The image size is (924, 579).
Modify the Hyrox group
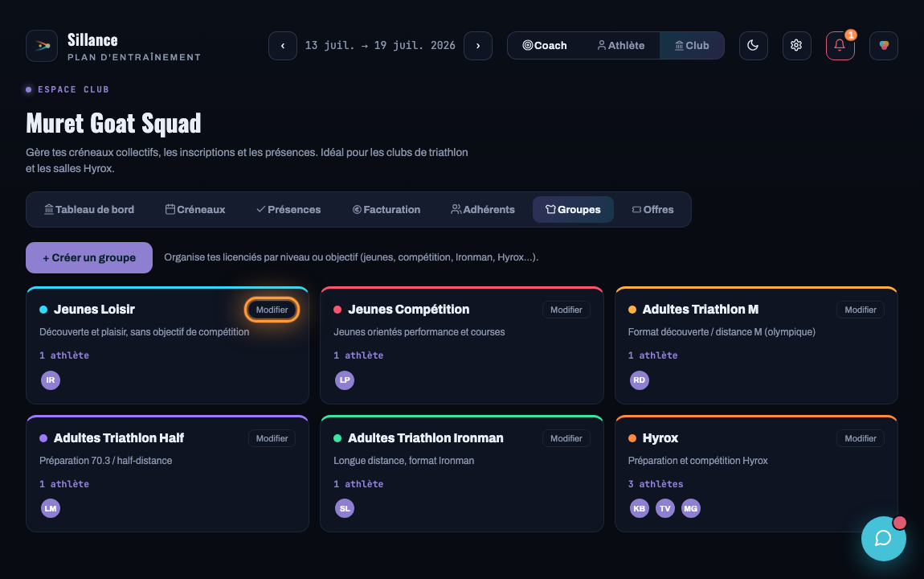pyautogui.click(x=861, y=438)
